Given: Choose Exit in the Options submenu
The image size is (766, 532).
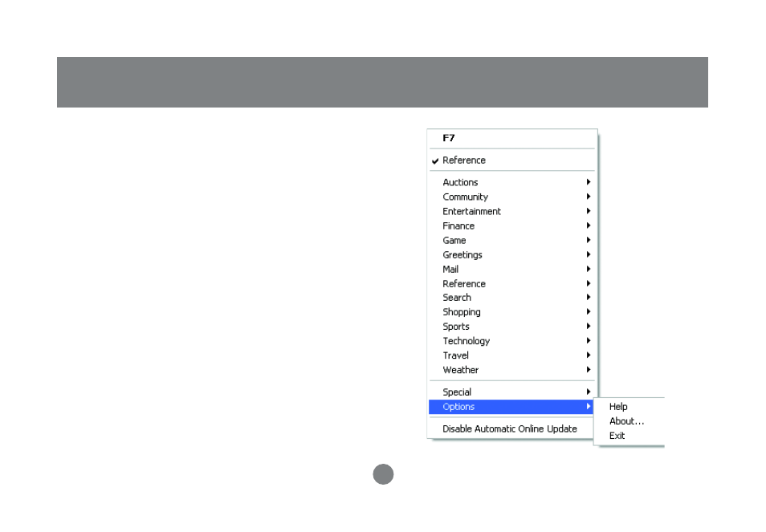Looking at the screenshot, I should click(x=630, y=436).
